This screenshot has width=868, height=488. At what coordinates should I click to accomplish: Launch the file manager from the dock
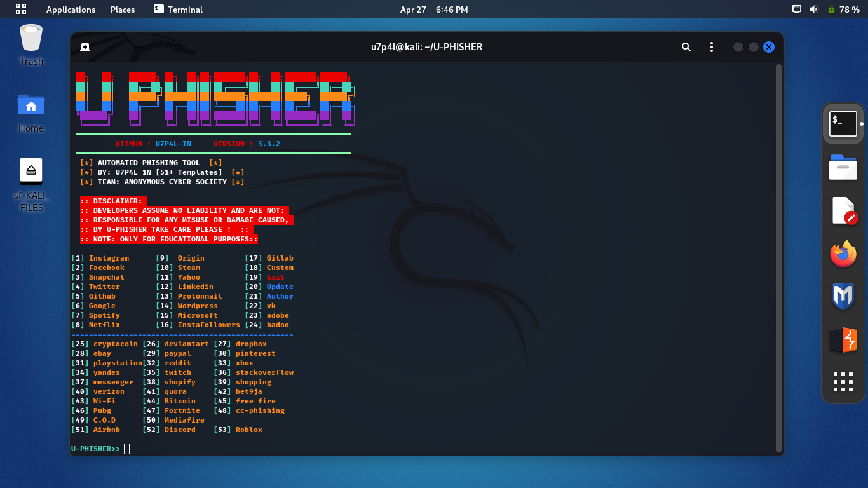pos(843,167)
